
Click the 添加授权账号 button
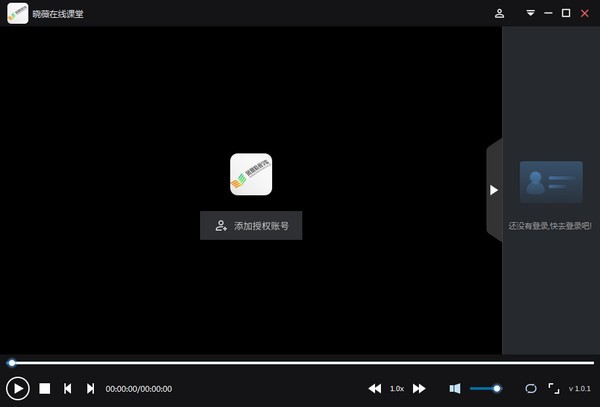point(251,226)
